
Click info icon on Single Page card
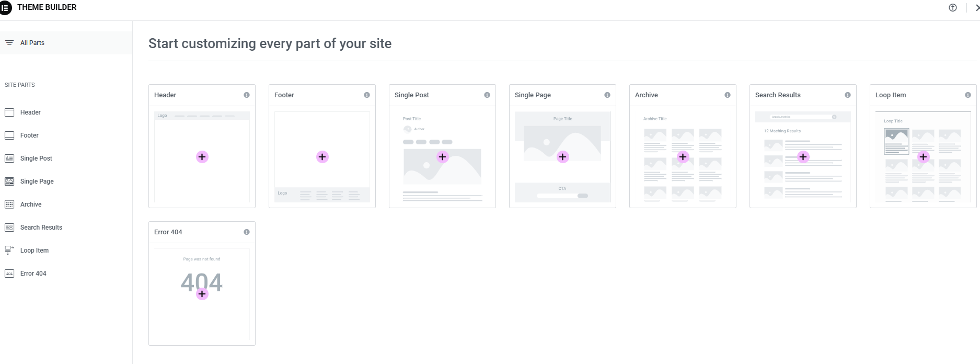point(607,95)
